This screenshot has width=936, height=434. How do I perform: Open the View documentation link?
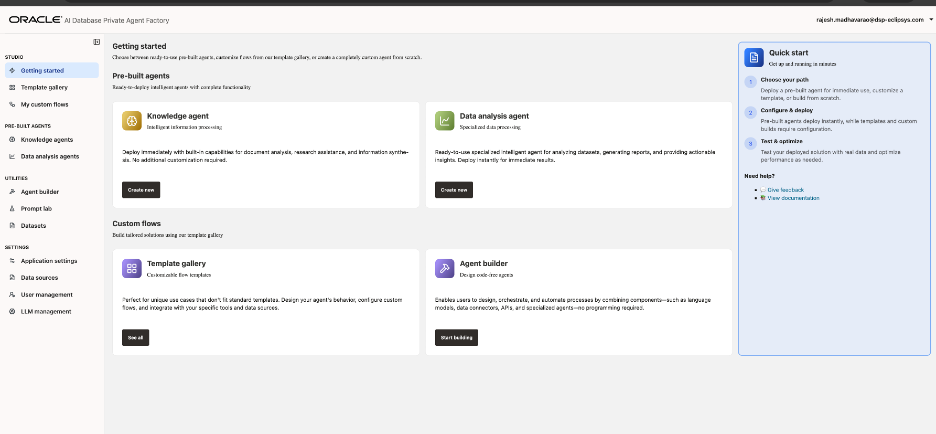(x=793, y=198)
